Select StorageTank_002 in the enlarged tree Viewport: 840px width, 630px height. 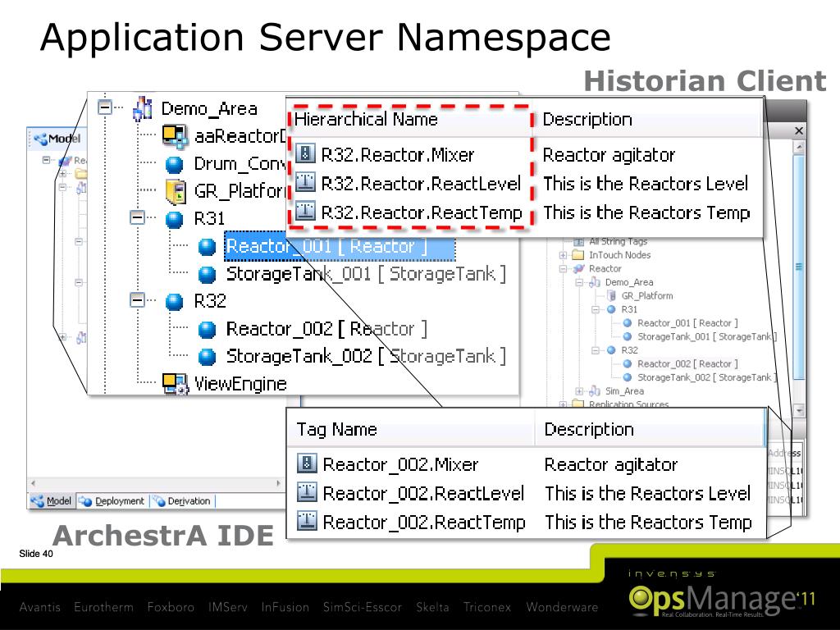click(x=366, y=356)
